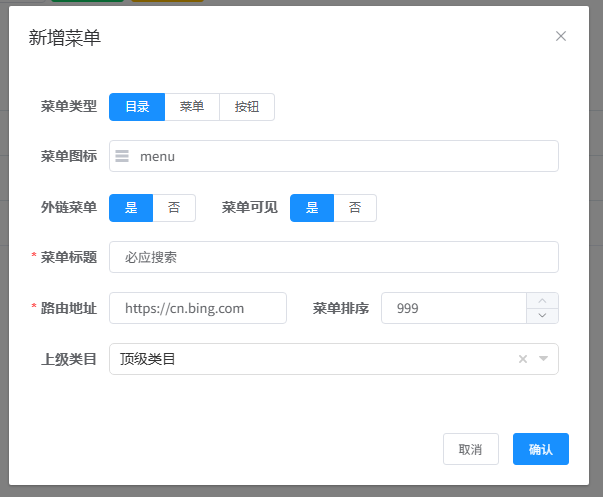This screenshot has height=497, width=603.
Task: Clear the 上级类目 selection with the x icon
Action: click(x=522, y=359)
